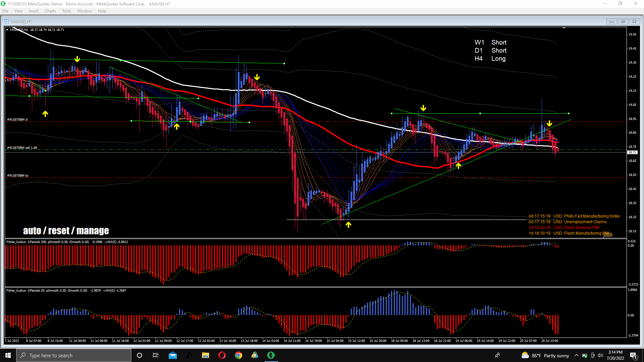This screenshot has width=644, height=362.
Task: Expand XAGUSD,H1 chart symbol dropdown arrow
Action: point(7,30)
